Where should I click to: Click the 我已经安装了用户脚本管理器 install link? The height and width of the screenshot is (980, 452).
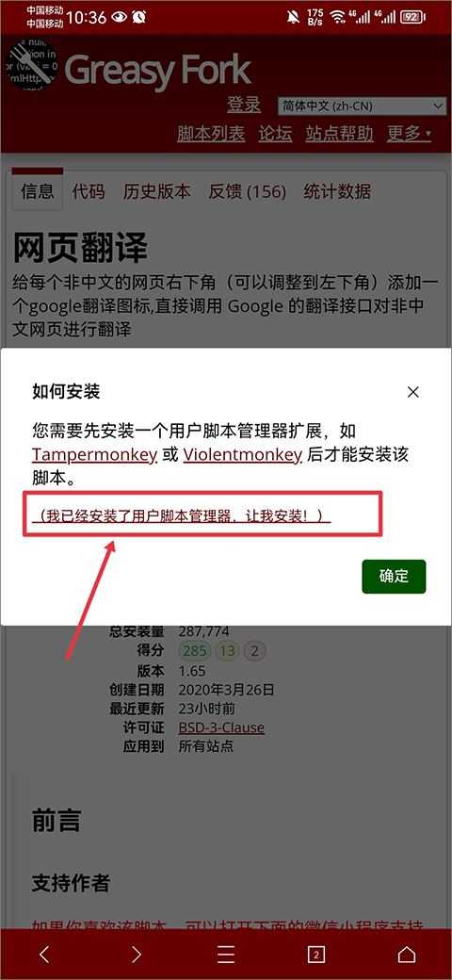pyautogui.click(x=182, y=516)
